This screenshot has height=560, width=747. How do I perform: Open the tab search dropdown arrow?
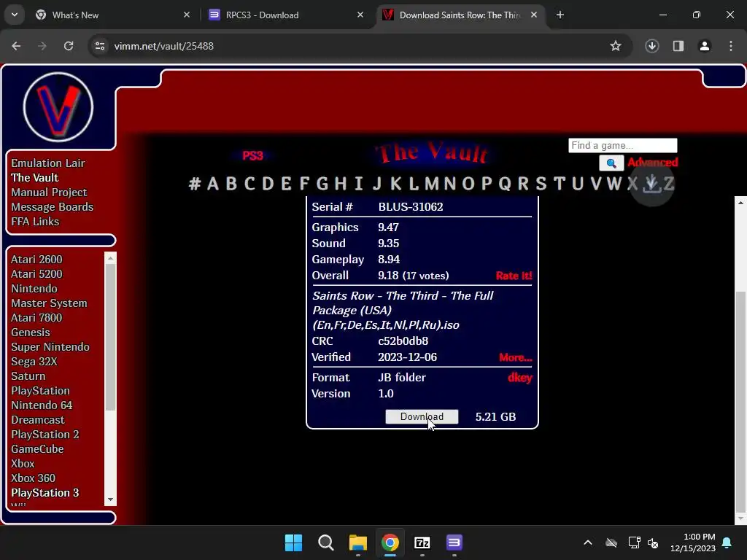[15, 15]
